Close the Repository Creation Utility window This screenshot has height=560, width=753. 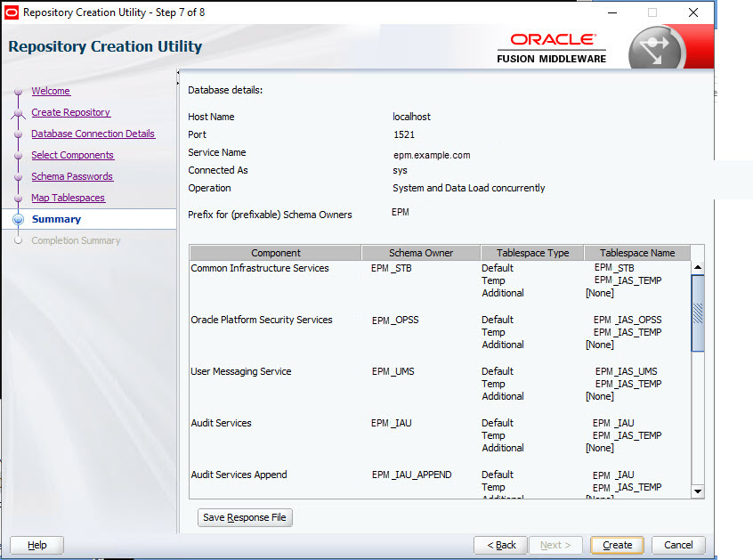pyautogui.click(x=693, y=12)
